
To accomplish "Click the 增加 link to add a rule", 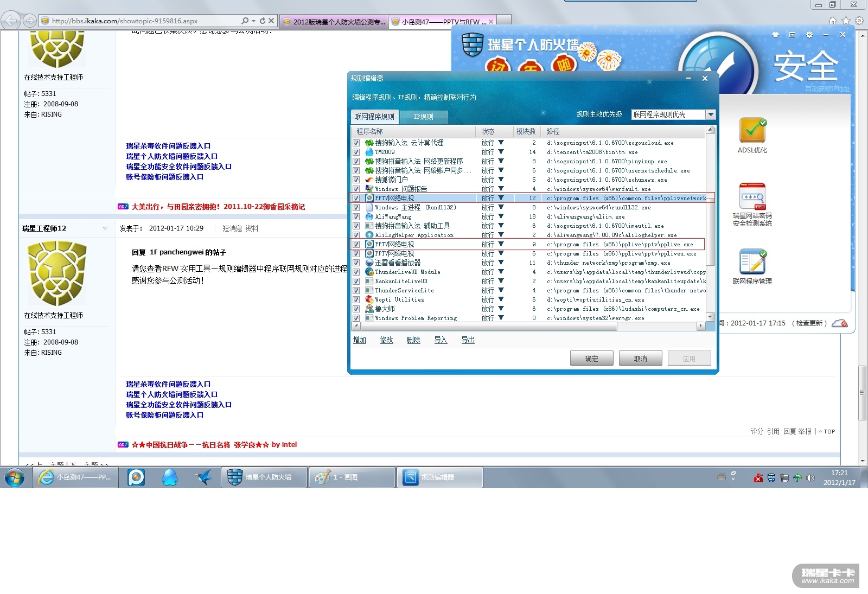I will point(360,340).
